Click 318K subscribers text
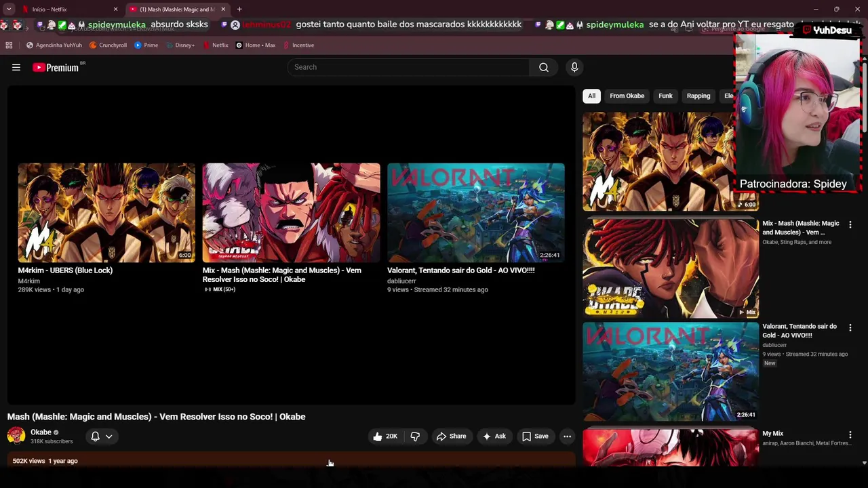This screenshot has width=868, height=488. 52,442
